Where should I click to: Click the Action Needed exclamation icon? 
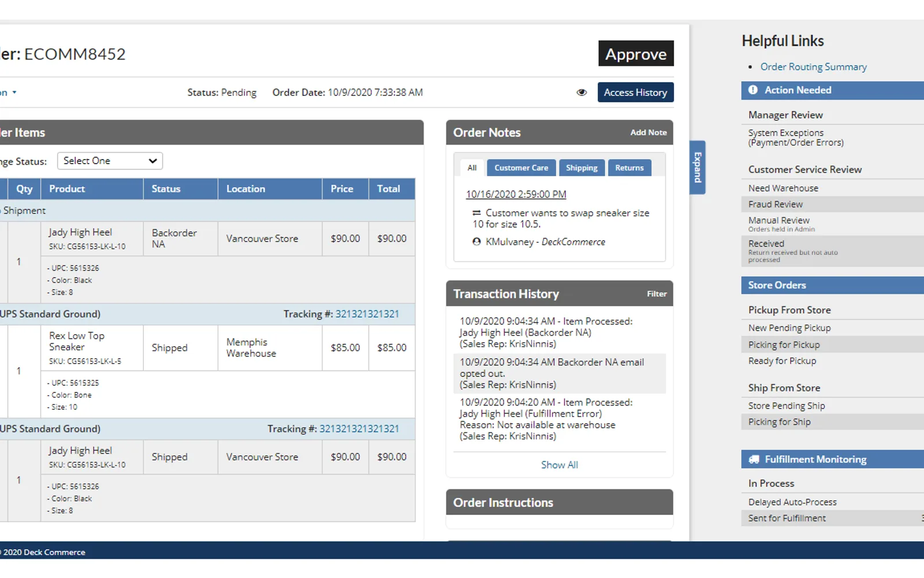pyautogui.click(x=753, y=90)
